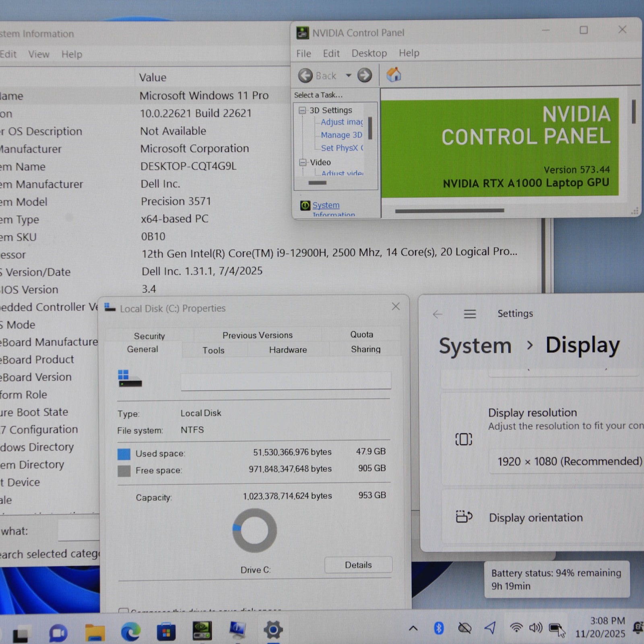Collapse the 3D Settings tree node
Screen dimensions: 644x644
tap(302, 110)
